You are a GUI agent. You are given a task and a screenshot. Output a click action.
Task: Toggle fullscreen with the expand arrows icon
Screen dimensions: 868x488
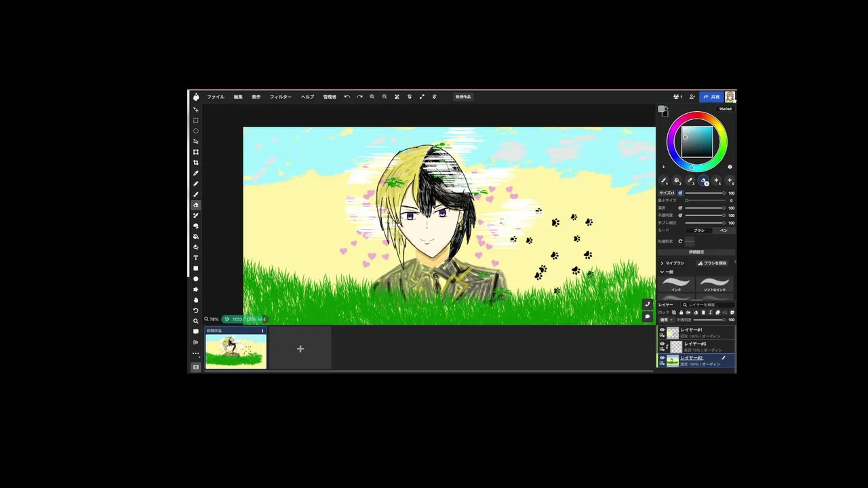click(422, 96)
